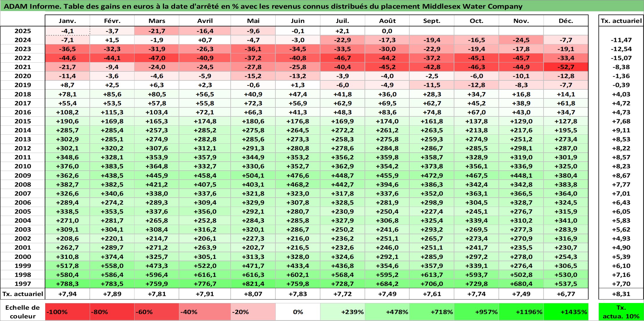Select the +8,31 overall actuarial rate
This screenshot has height=321, width=644.
pos(621,294)
